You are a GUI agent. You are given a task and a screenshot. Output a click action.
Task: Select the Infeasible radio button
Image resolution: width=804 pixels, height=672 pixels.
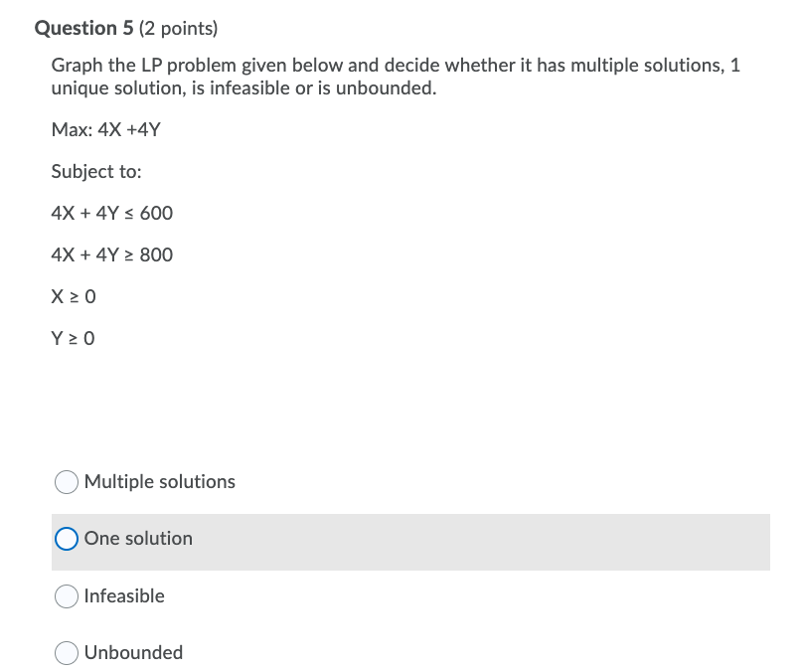(67, 595)
